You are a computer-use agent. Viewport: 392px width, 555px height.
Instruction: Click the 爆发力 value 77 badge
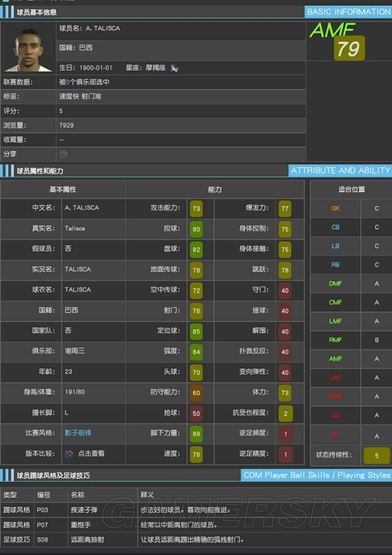point(285,209)
